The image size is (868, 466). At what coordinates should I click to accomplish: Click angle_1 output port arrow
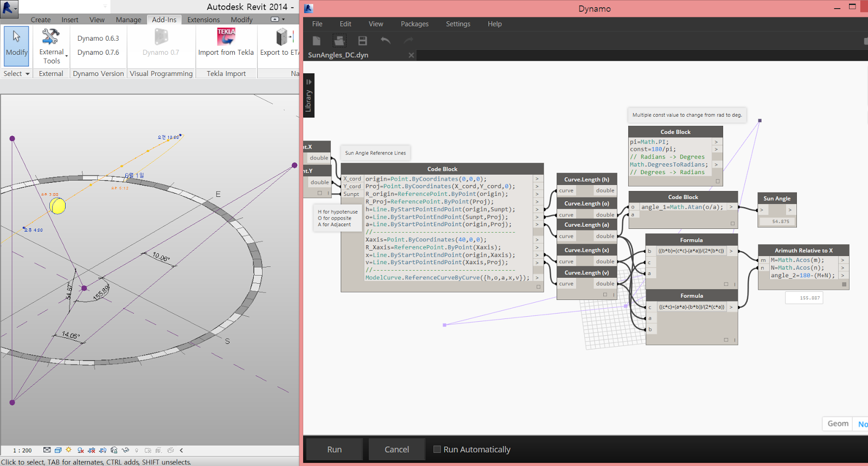731,207
